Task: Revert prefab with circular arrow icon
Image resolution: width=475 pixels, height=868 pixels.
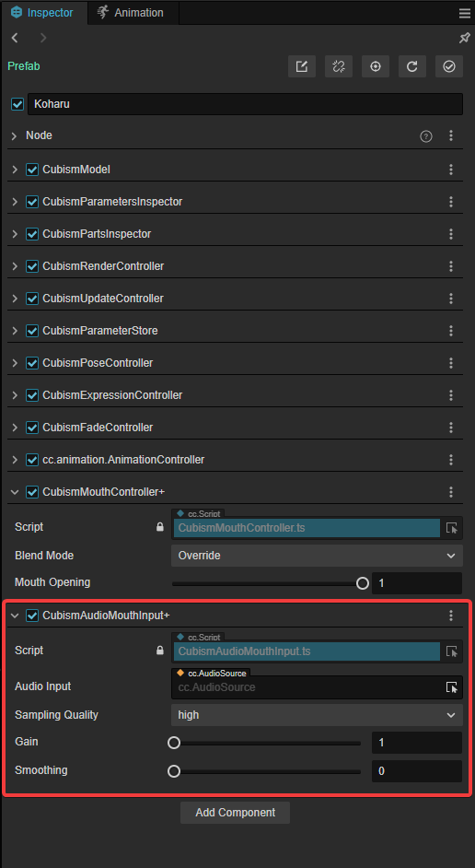Action: 412,66
